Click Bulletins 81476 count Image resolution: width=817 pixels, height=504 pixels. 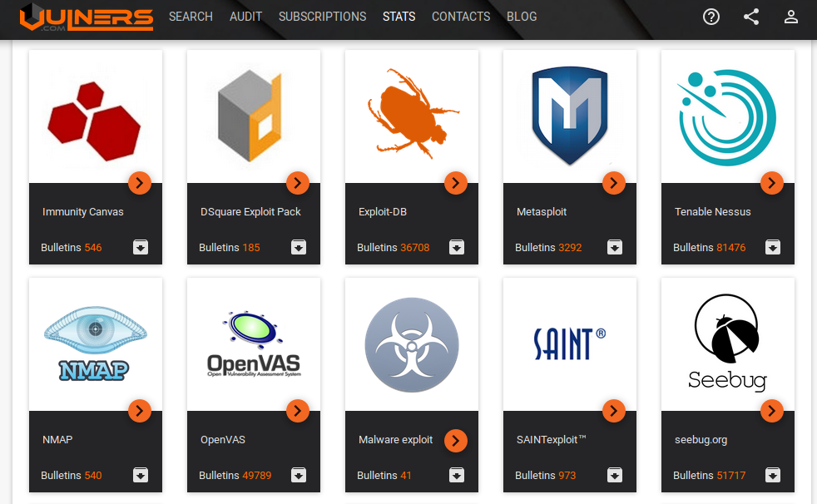[x=709, y=248]
